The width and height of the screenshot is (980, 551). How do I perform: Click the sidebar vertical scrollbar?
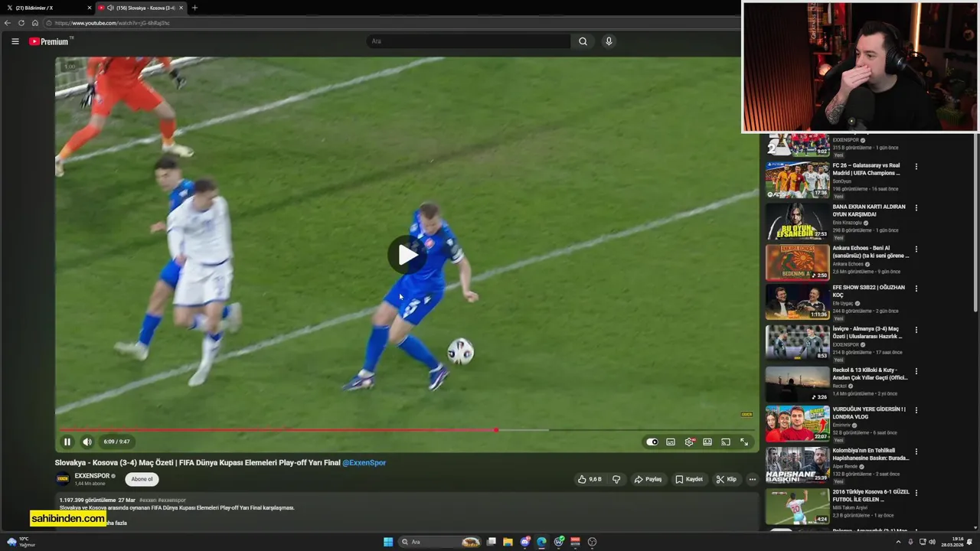point(975,222)
